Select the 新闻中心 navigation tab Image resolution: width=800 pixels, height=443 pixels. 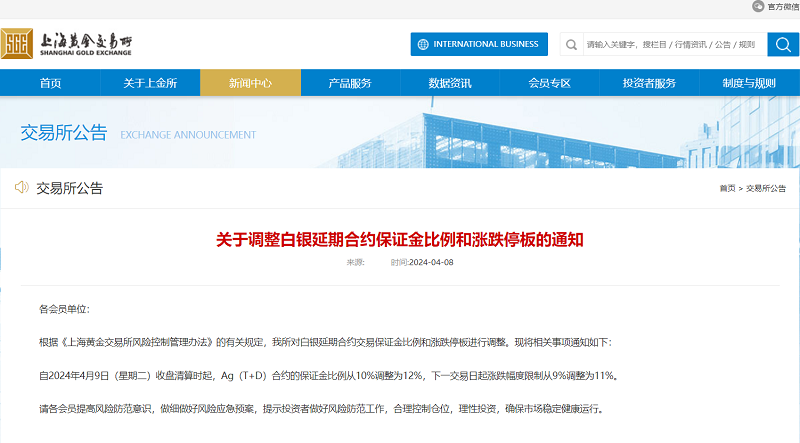[x=250, y=83]
